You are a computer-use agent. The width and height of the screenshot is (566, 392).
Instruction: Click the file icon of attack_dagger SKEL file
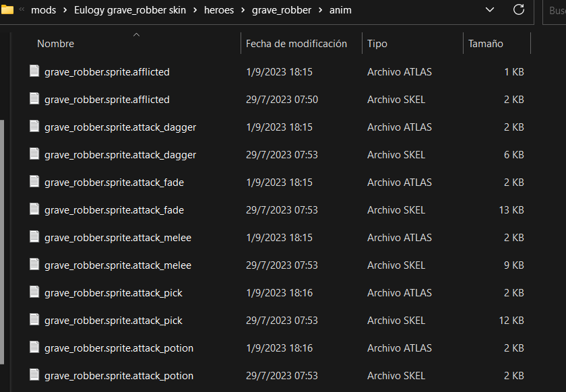click(34, 154)
